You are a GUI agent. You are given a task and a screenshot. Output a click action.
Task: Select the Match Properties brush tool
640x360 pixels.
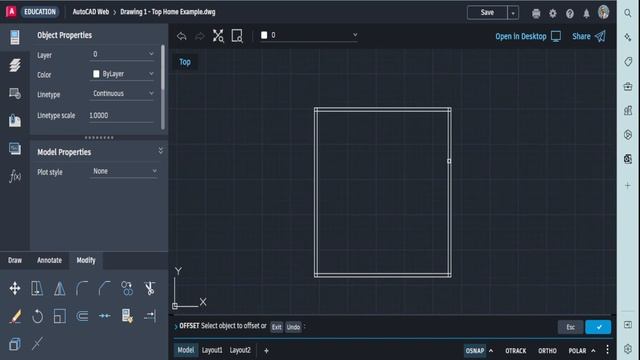(x=127, y=316)
